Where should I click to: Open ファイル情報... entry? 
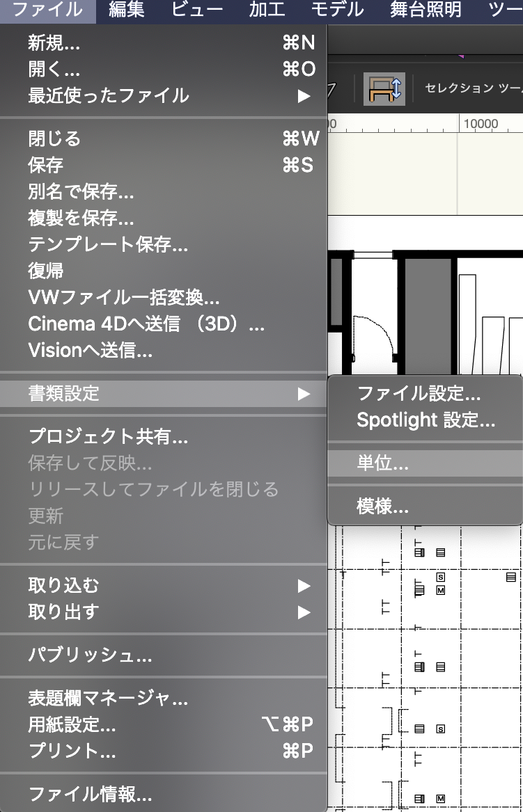click(163, 795)
